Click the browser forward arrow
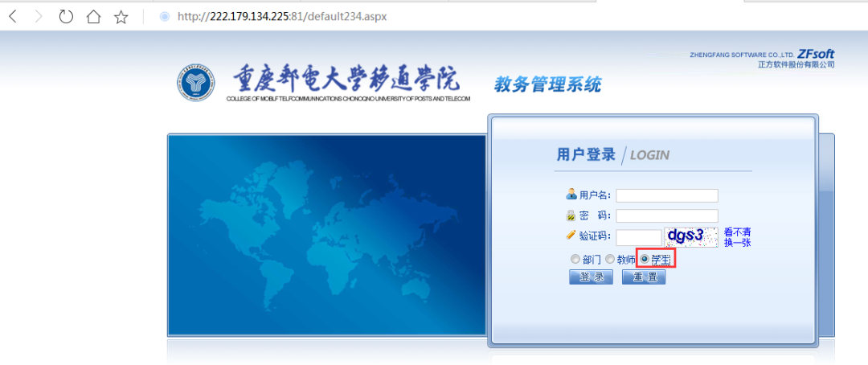The height and width of the screenshot is (365, 868). [39, 17]
